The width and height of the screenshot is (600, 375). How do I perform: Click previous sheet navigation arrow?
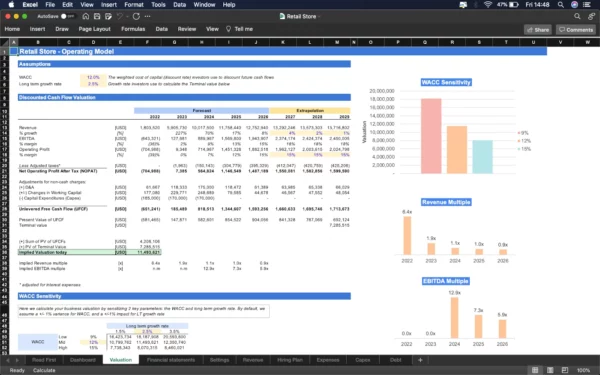(7, 360)
